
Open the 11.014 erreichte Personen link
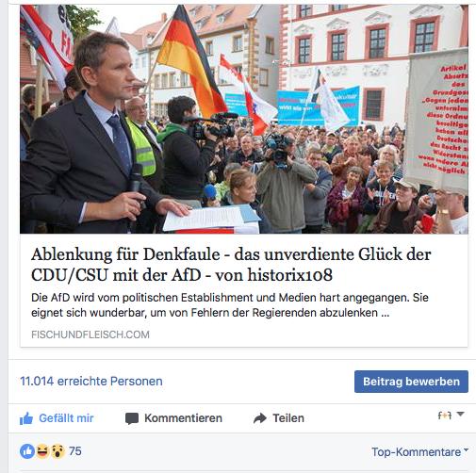click(x=91, y=381)
